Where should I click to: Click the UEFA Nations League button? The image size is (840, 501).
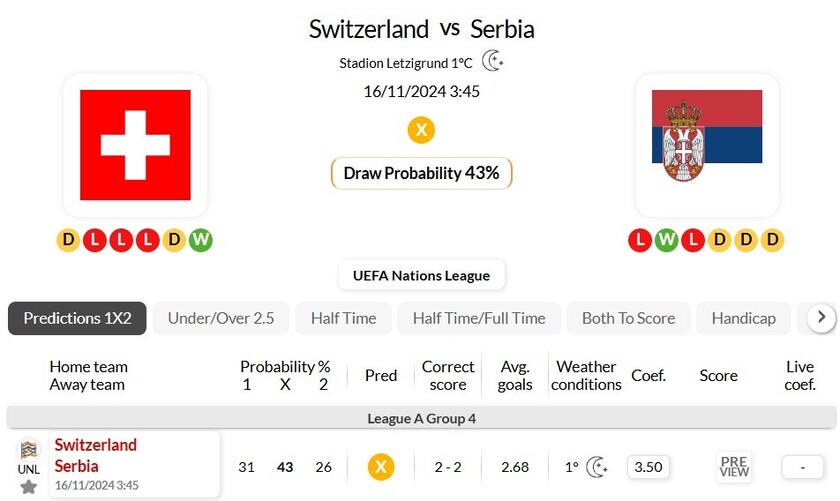tap(421, 275)
